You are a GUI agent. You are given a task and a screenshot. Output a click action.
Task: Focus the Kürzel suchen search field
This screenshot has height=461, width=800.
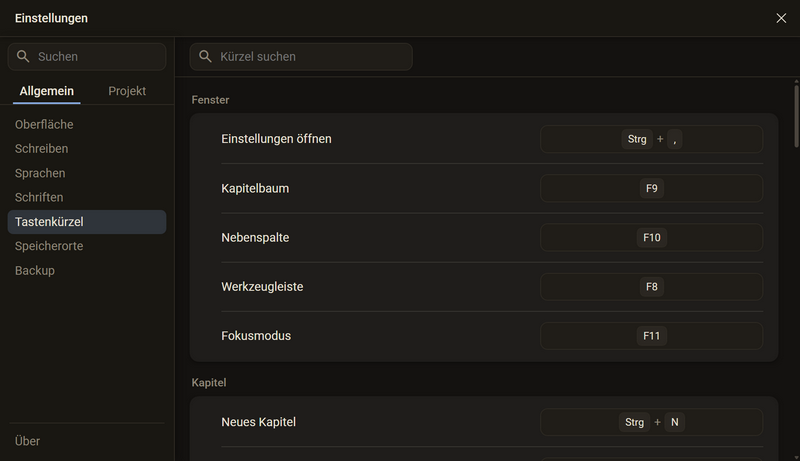[x=301, y=57]
